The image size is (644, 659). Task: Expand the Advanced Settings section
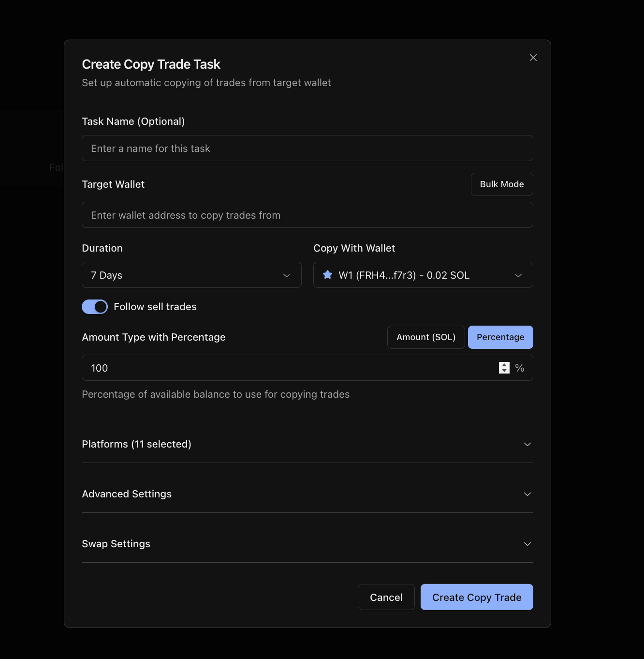(x=307, y=494)
